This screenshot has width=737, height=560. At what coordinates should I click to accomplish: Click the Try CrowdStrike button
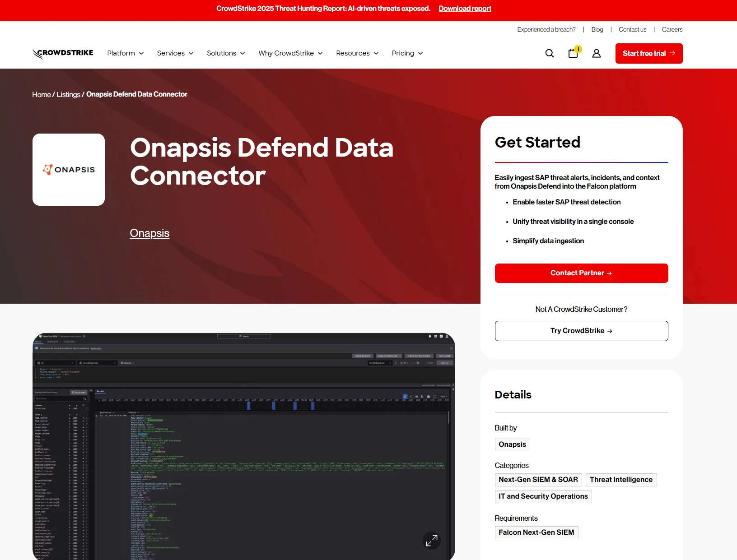click(581, 331)
